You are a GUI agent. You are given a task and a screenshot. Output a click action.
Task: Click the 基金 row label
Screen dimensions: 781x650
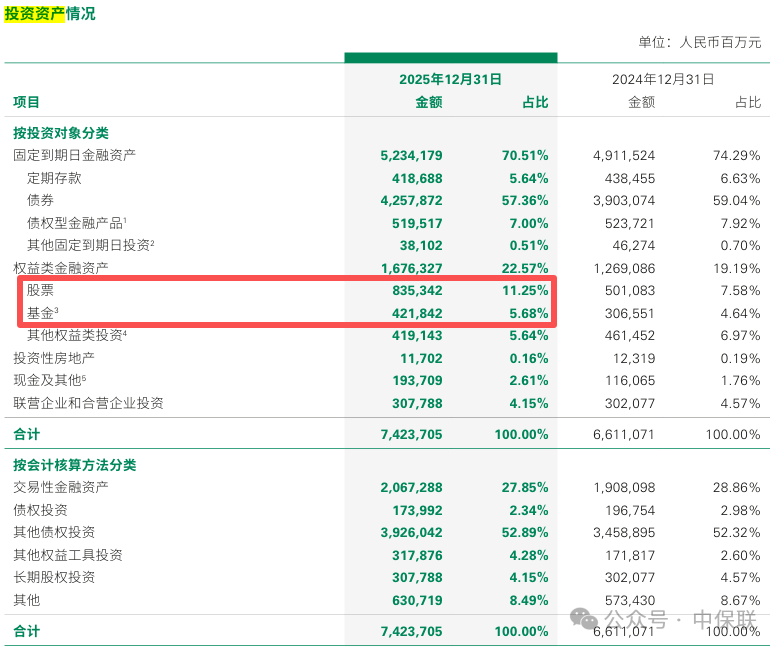pos(42,313)
